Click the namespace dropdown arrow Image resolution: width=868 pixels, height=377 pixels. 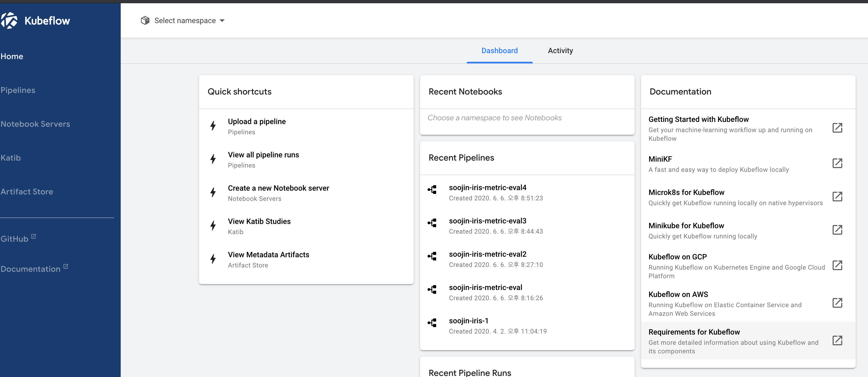click(x=222, y=21)
